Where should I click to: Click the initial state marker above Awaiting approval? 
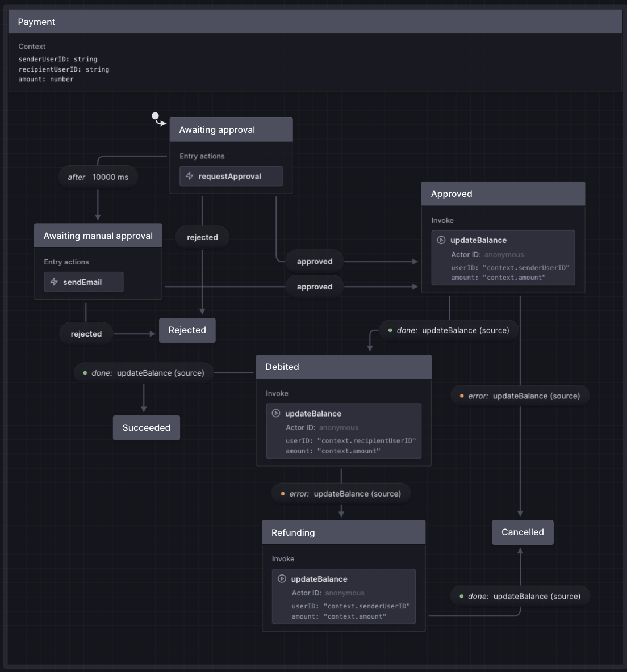pos(156,116)
